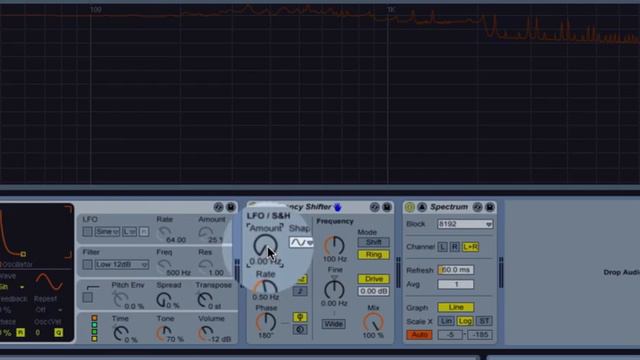Click the note-sync icon below the Hz button
The image size is (640, 360).
click(x=300, y=291)
